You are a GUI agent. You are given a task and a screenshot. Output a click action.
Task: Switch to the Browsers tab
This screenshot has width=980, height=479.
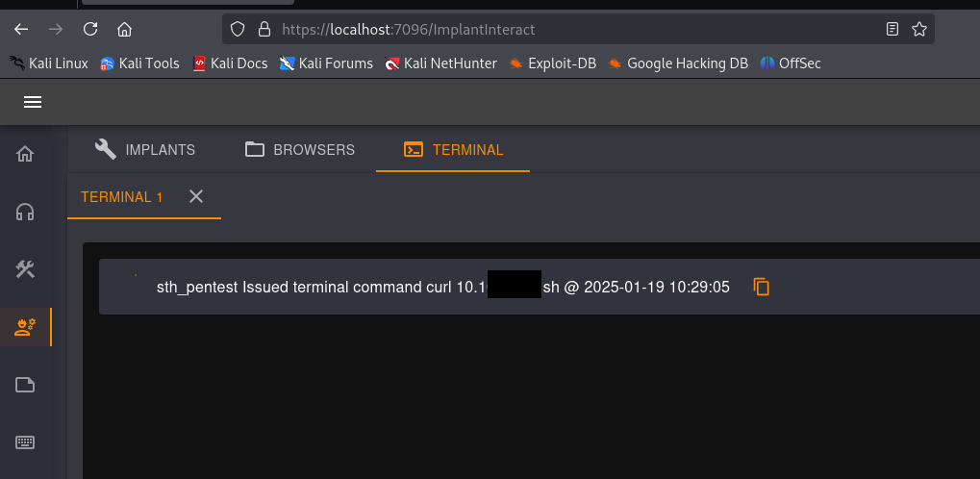300,150
